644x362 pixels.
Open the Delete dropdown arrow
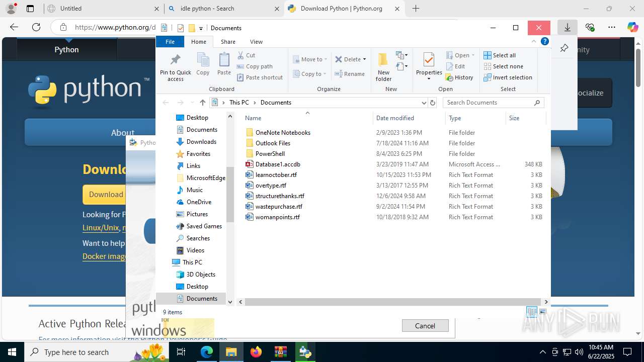(x=364, y=59)
